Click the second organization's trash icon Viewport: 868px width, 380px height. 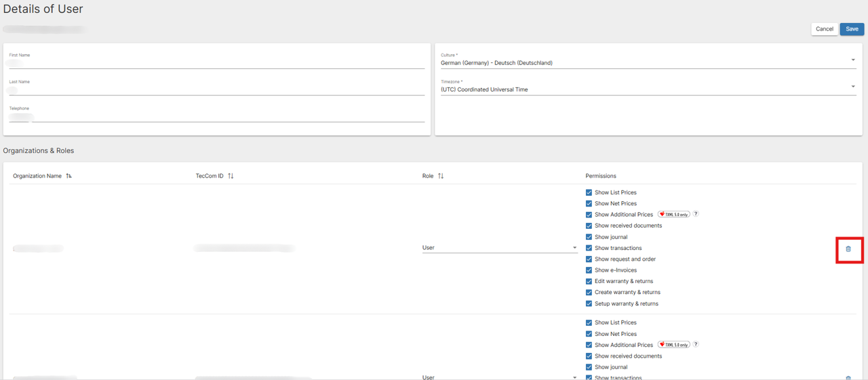pos(848,378)
